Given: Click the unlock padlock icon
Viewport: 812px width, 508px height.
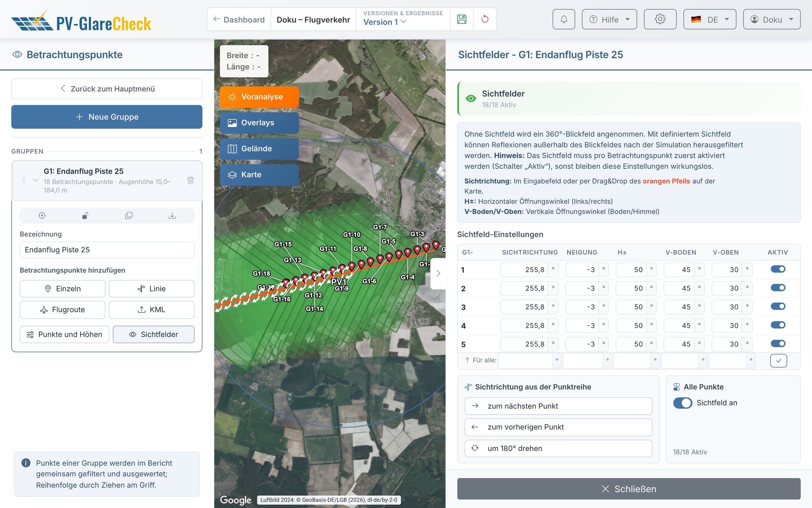Looking at the screenshot, I should 85,216.
